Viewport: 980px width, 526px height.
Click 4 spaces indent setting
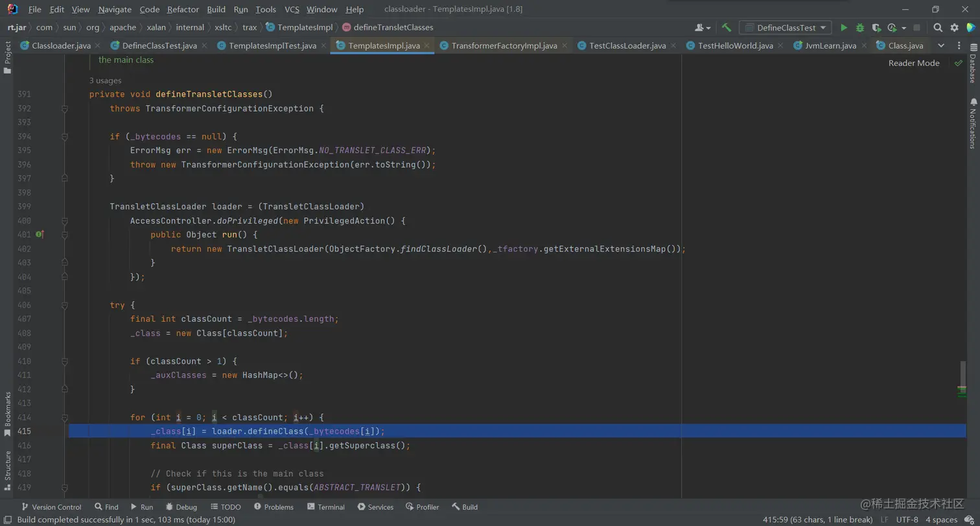click(942, 520)
